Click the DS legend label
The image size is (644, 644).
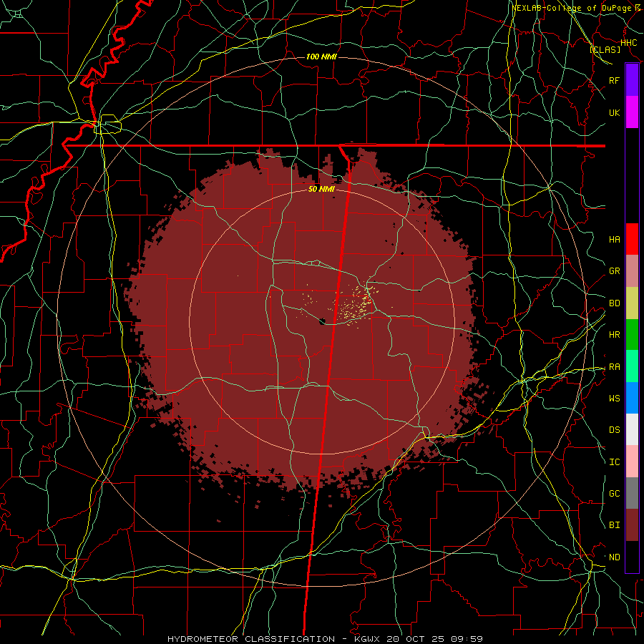[614, 430]
